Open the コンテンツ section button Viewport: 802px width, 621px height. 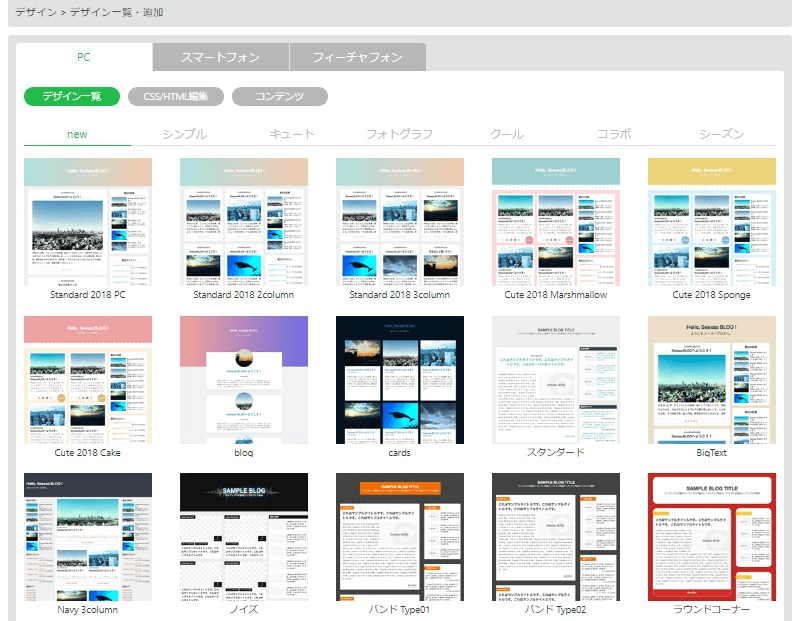click(280, 97)
